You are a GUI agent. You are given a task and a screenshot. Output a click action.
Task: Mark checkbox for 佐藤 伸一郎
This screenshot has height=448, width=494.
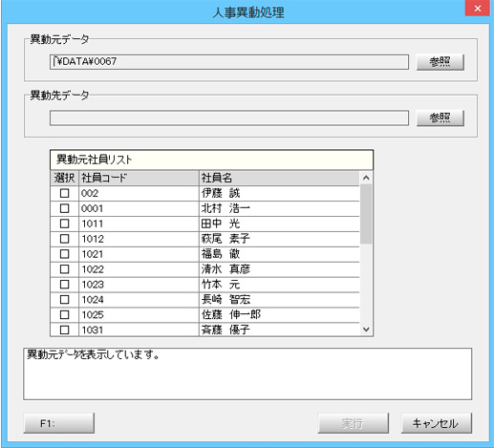(x=64, y=315)
